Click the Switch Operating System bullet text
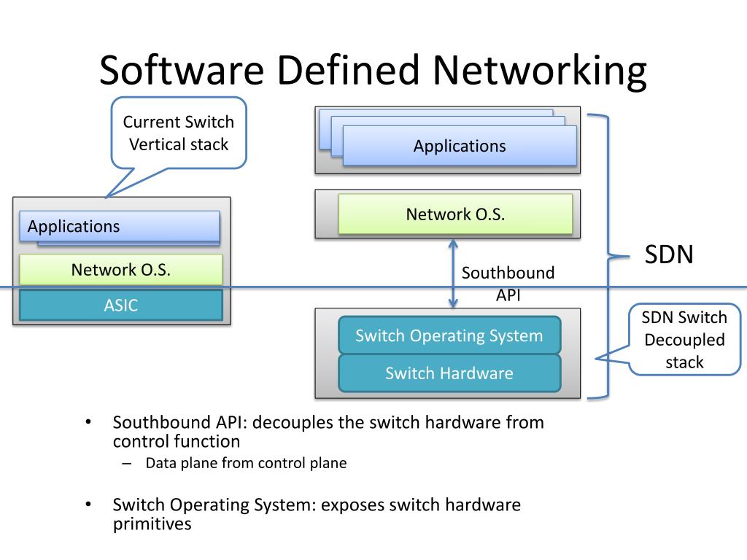This screenshot has height=560, width=747. (x=317, y=514)
